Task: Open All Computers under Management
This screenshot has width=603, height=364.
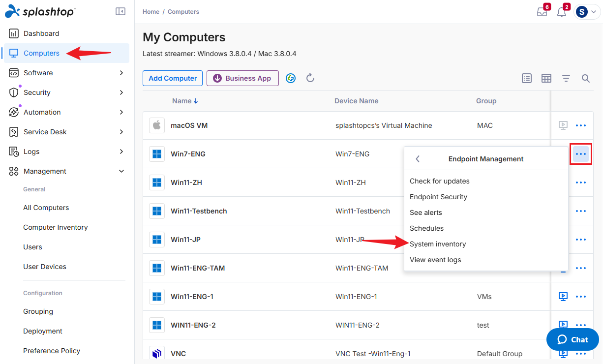Action: pos(46,208)
